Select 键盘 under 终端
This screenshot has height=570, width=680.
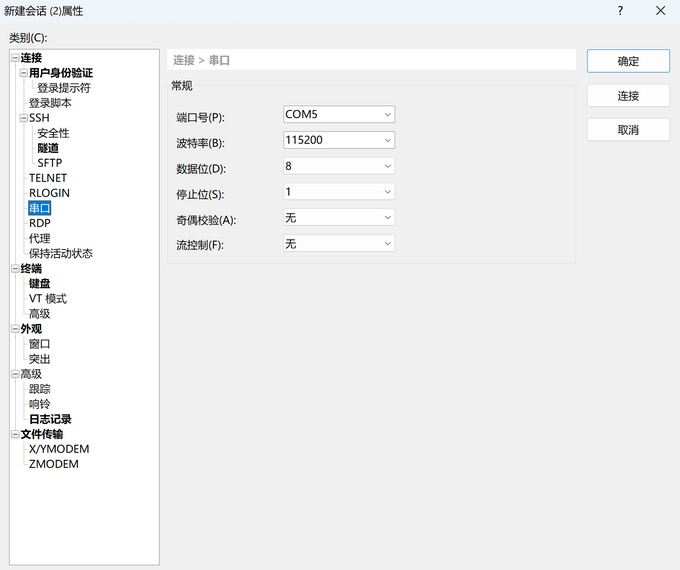pyautogui.click(x=39, y=284)
